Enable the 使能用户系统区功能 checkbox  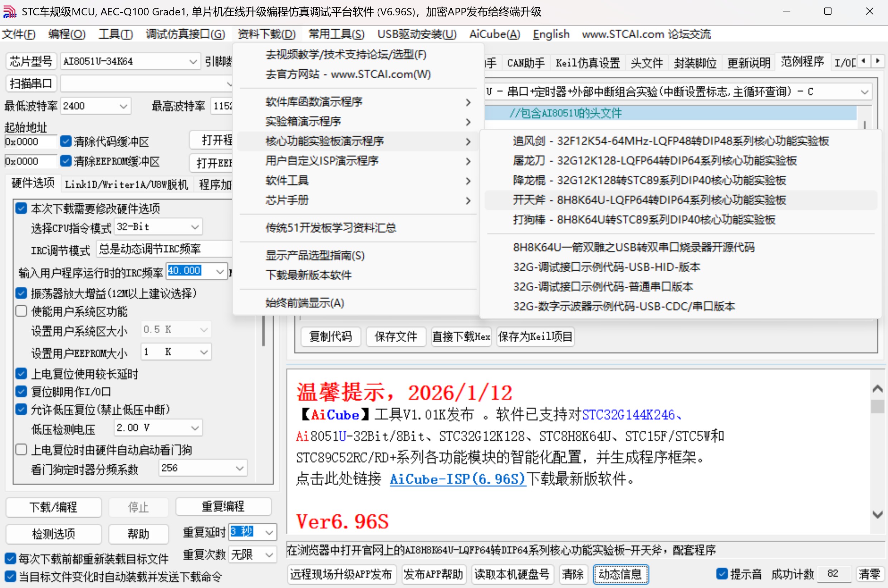pyautogui.click(x=21, y=311)
